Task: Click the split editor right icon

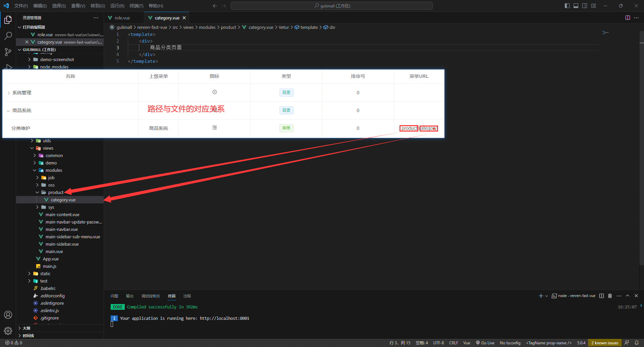Action: (628, 18)
